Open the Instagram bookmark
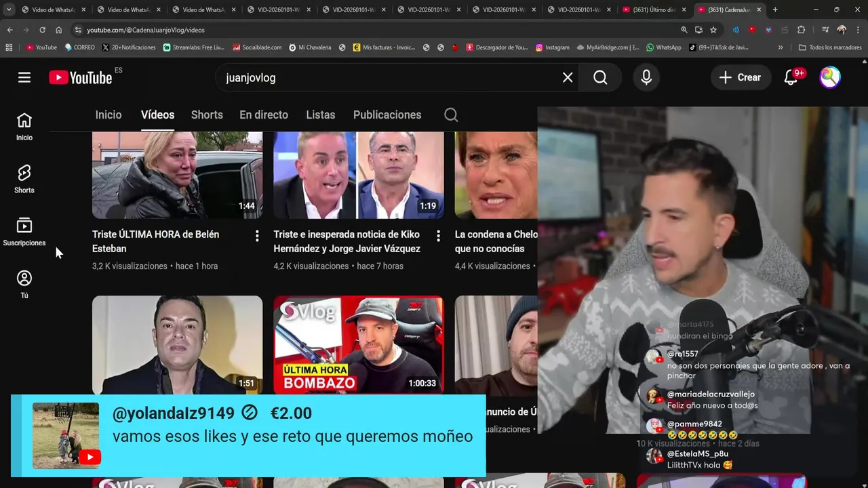This screenshot has height=488, width=868. click(553, 47)
